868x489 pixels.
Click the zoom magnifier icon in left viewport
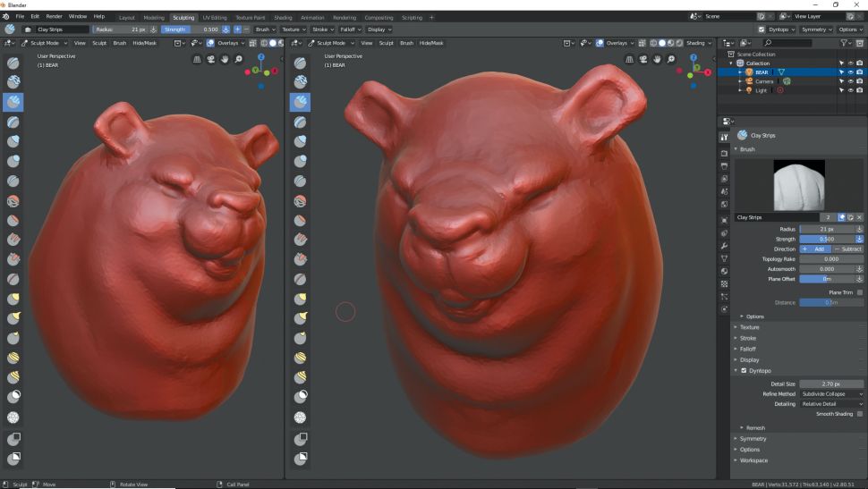tap(239, 60)
